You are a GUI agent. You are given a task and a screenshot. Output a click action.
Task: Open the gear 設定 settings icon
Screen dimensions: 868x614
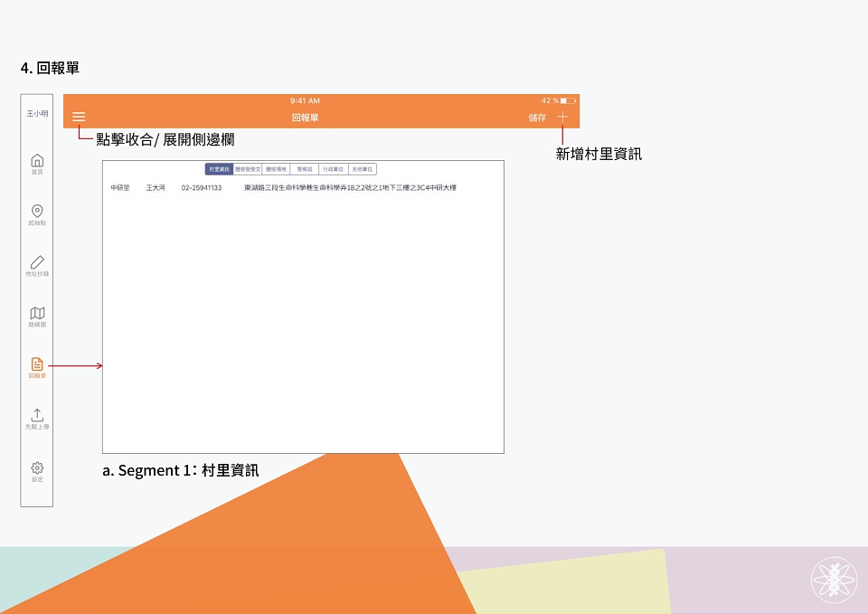tap(37, 472)
